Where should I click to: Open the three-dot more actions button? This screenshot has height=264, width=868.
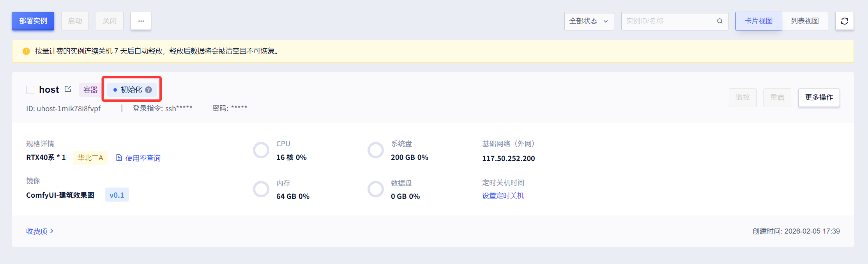(x=141, y=21)
